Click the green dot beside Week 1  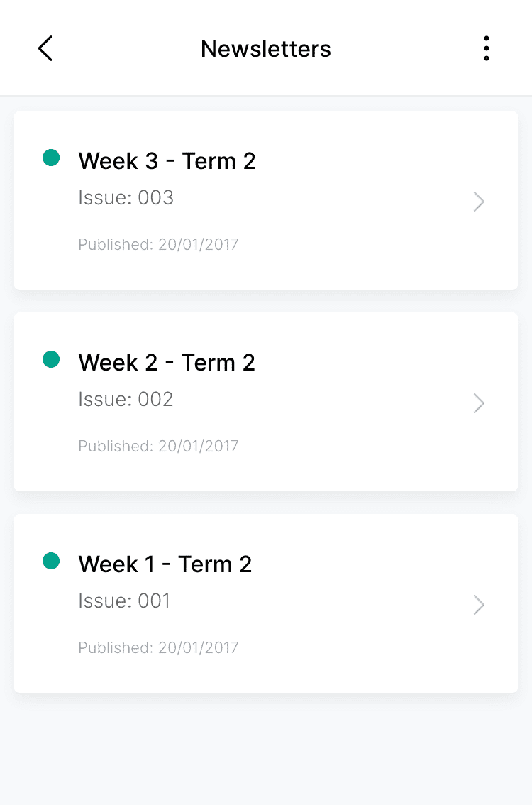click(51, 561)
